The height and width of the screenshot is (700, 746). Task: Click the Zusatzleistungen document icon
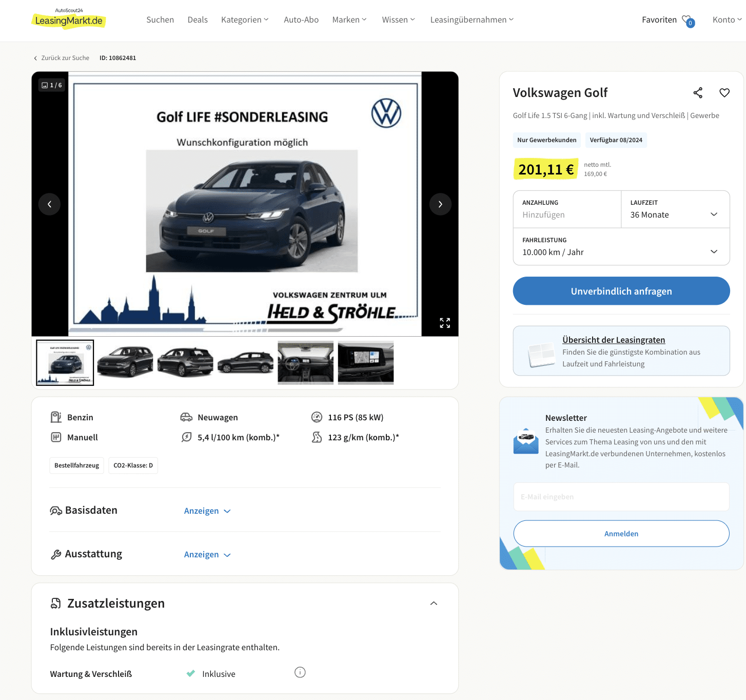point(56,604)
